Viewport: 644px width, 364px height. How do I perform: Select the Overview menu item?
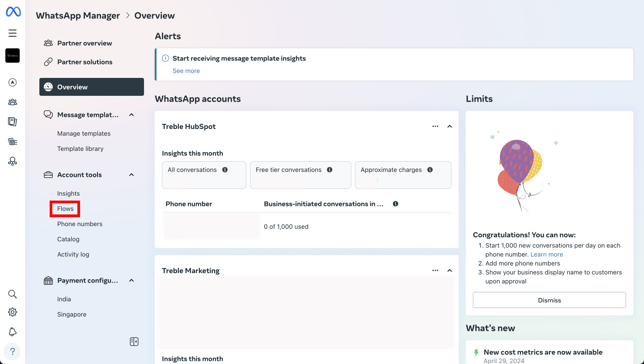click(x=92, y=87)
